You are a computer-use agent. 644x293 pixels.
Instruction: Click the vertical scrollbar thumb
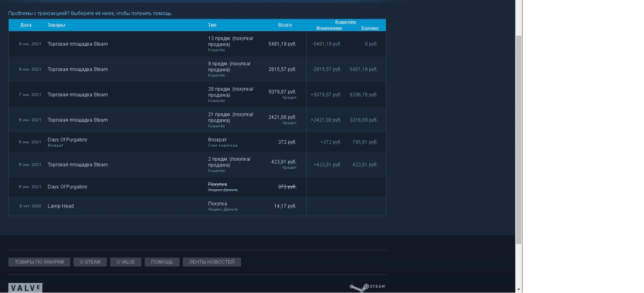pos(519,140)
